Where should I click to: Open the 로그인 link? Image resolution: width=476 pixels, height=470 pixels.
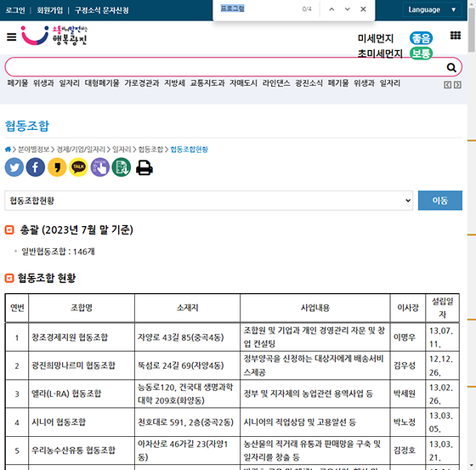(x=15, y=10)
